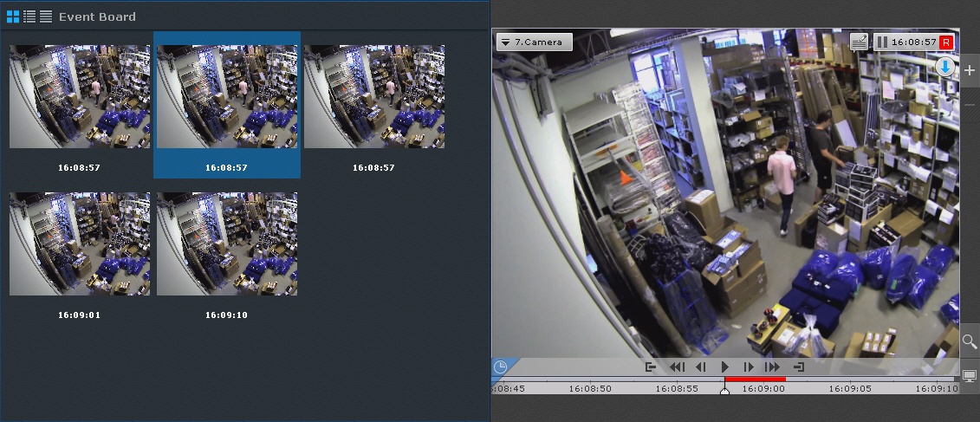
Task: Open archive clock icon in video corner
Action: coord(501,367)
